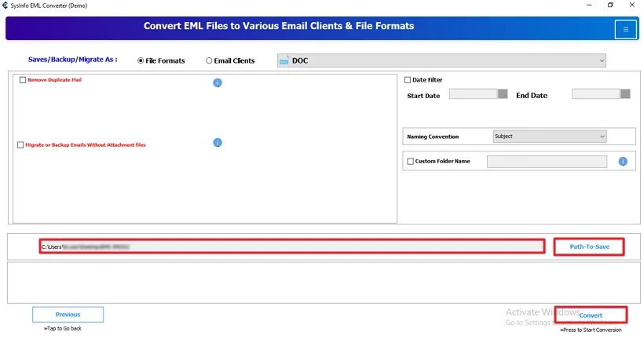
Task: Click the 'Naming Convention' label
Action: (x=433, y=137)
